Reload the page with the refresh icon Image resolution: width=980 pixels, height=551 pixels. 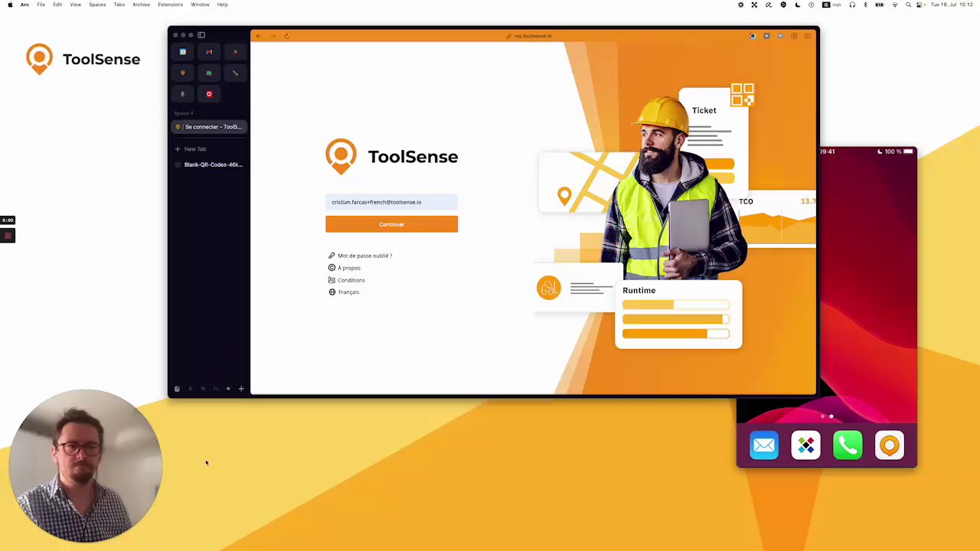click(x=286, y=36)
